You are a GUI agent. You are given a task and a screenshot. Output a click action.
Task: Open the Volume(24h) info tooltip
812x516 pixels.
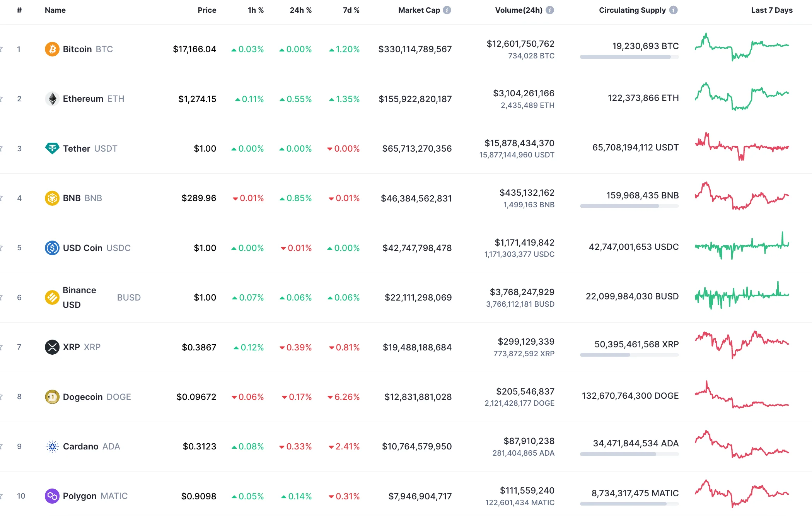[x=551, y=10]
